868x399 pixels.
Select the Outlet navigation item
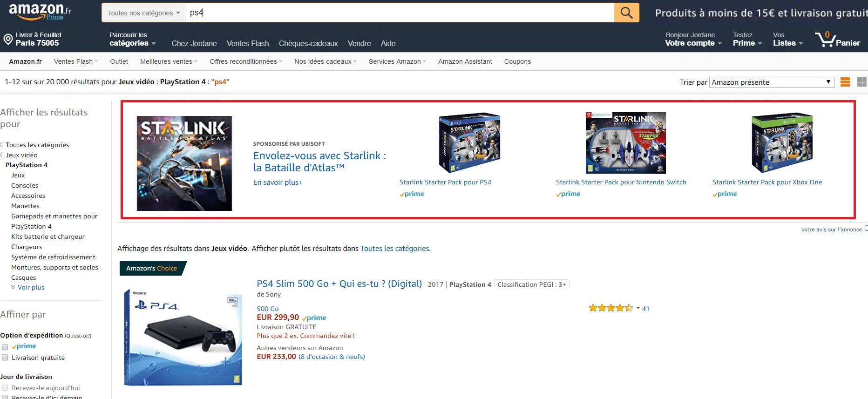tap(119, 61)
